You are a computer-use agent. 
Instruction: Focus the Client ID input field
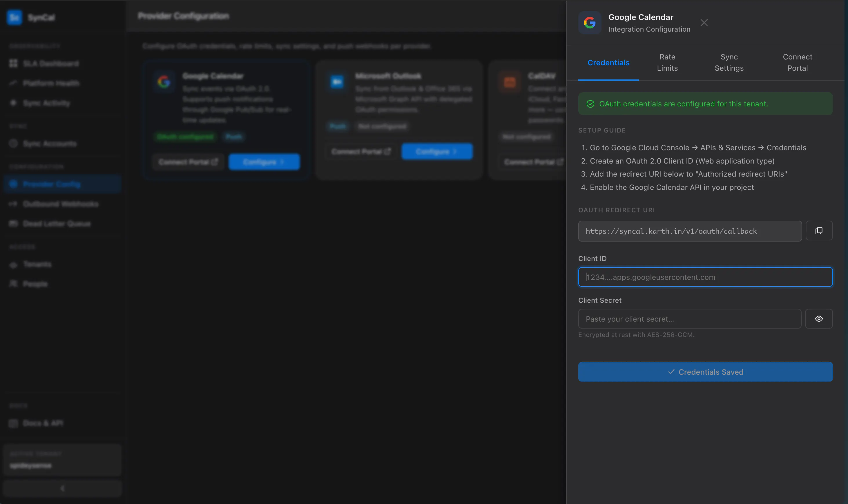click(705, 277)
